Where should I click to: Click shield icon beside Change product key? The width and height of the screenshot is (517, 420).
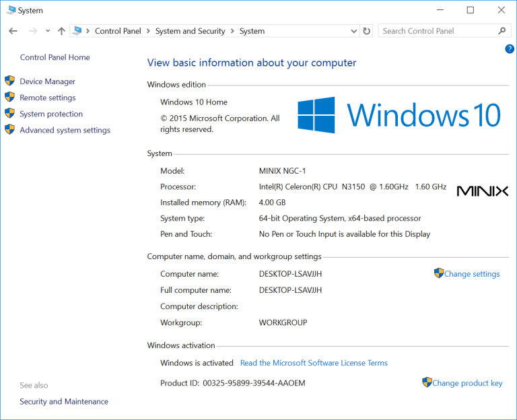coord(427,382)
